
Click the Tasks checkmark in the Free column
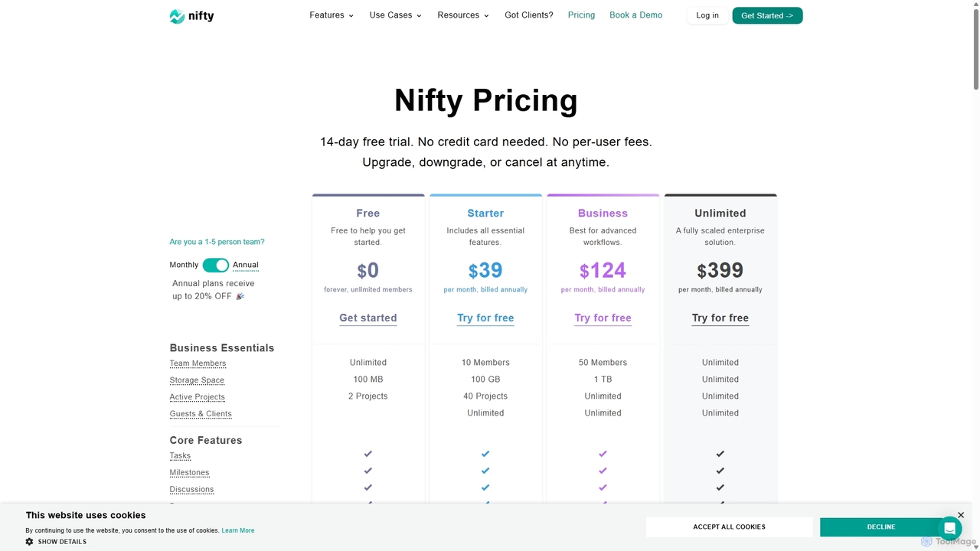[x=368, y=454]
